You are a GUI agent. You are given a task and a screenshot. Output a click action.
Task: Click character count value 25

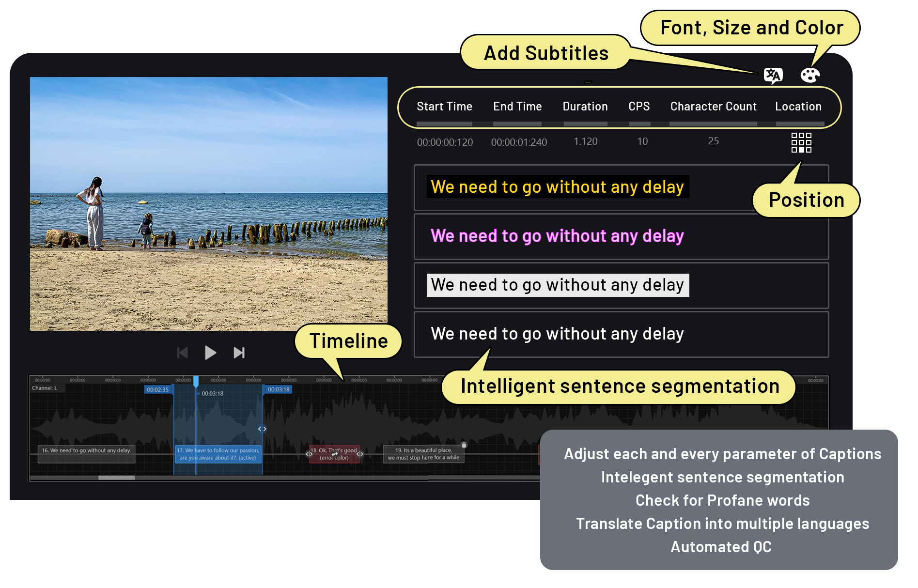point(713,141)
